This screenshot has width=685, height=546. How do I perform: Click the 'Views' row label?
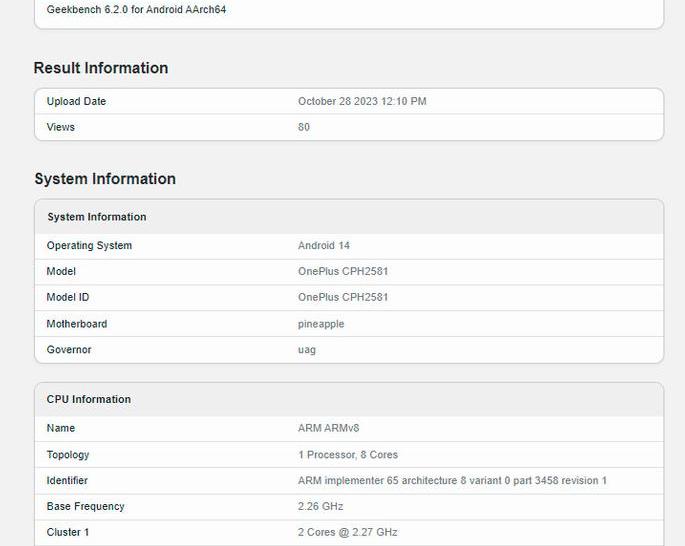pyautogui.click(x=61, y=127)
